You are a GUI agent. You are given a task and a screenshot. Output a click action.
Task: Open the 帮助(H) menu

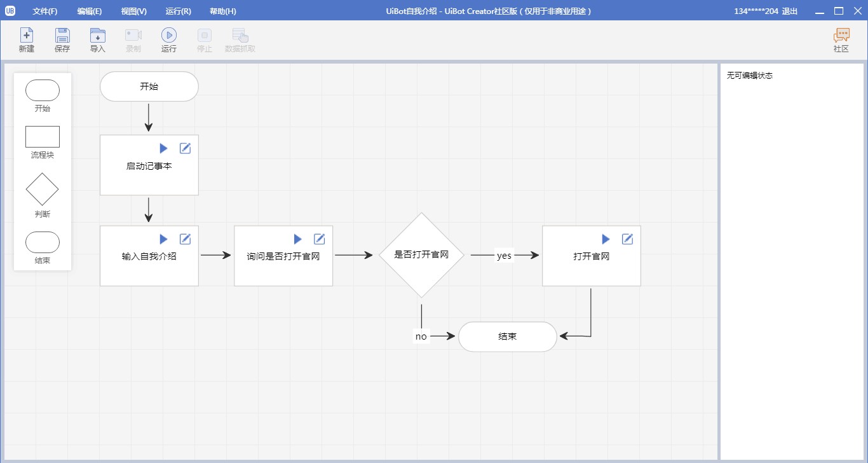(x=222, y=11)
